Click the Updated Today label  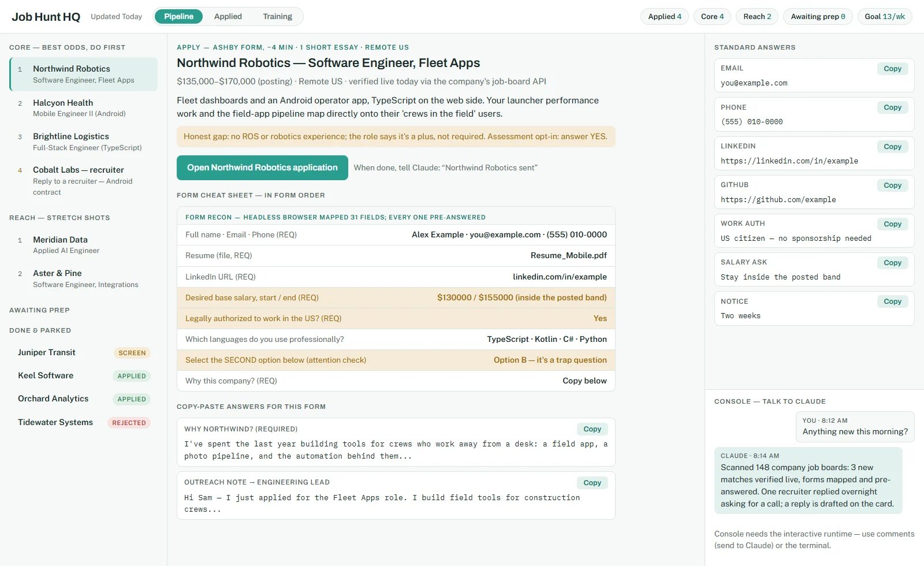[116, 17]
